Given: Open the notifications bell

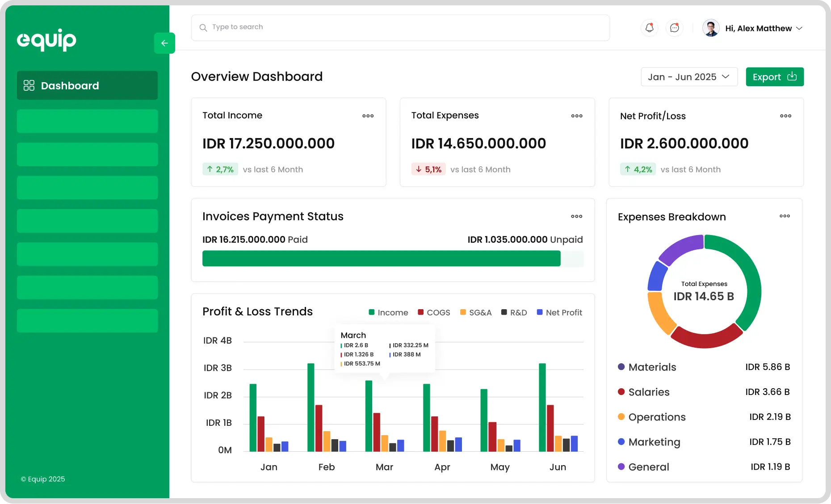Looking at the screenshot, I should pyautogui.click(x=649, y=28).
